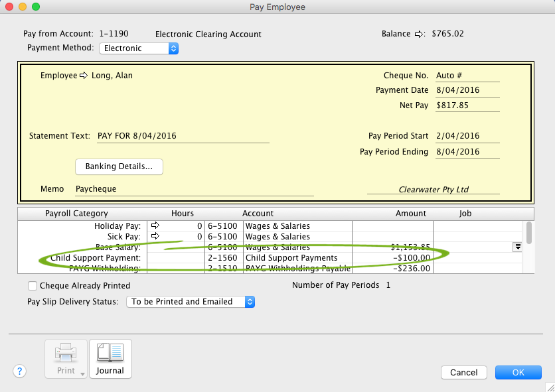Image resolution: width=555 pixels, height=392 pixels.
Task: Click the Balance zoom arrow icon
Action: [419, 34]
